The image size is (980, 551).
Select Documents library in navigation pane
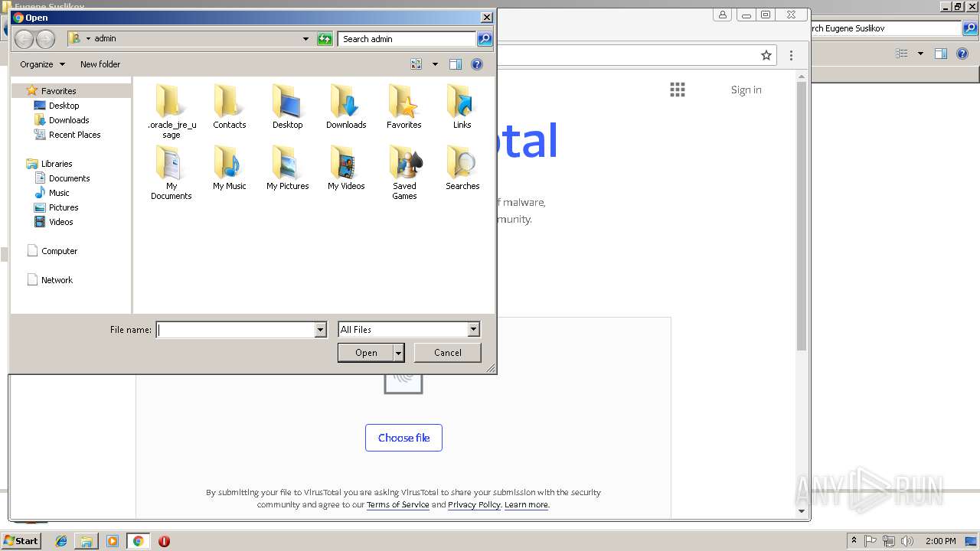pos(69,178)
